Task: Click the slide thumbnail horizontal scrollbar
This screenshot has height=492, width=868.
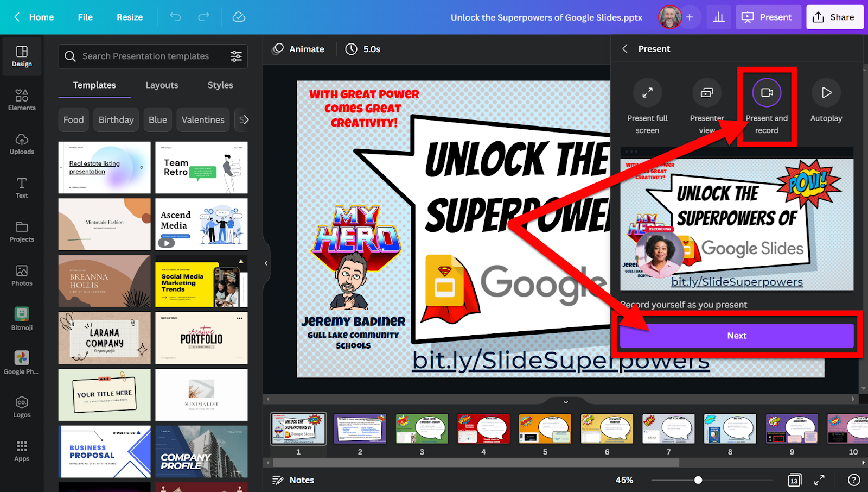Action: 476,463
